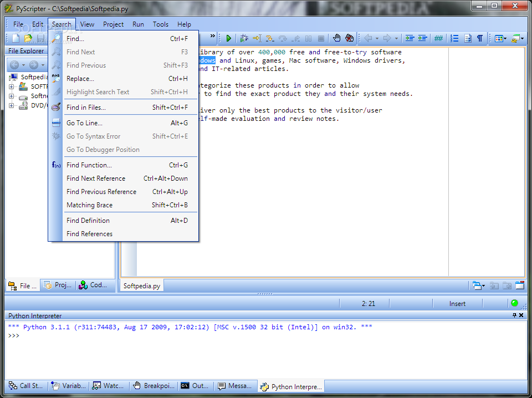Toggle the word wrap document icon
The height and width of the screenshot is (398, 532).
[x=468, y=38]
